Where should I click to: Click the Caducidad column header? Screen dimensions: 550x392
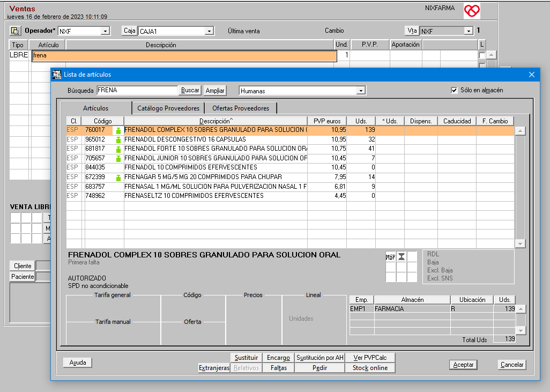point(457,121)
